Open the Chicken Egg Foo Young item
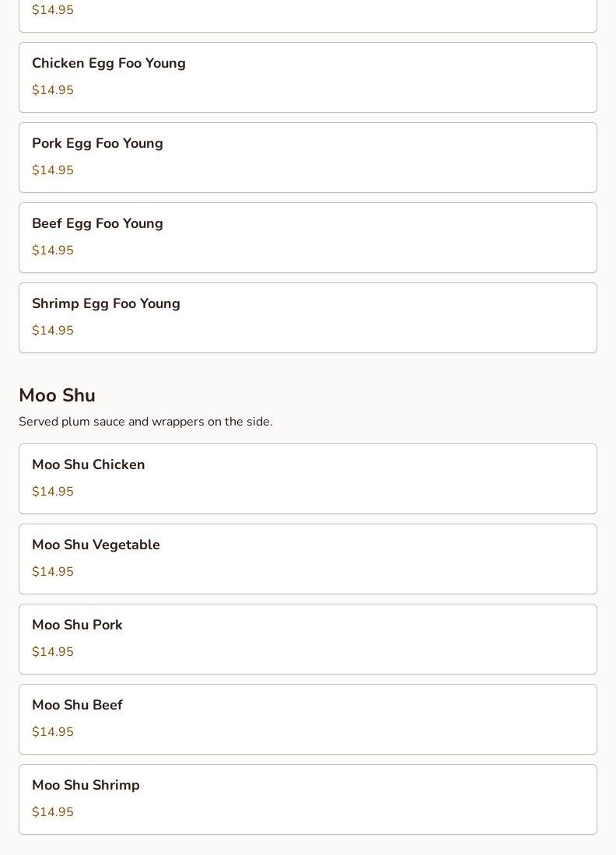 coord(307,77)
